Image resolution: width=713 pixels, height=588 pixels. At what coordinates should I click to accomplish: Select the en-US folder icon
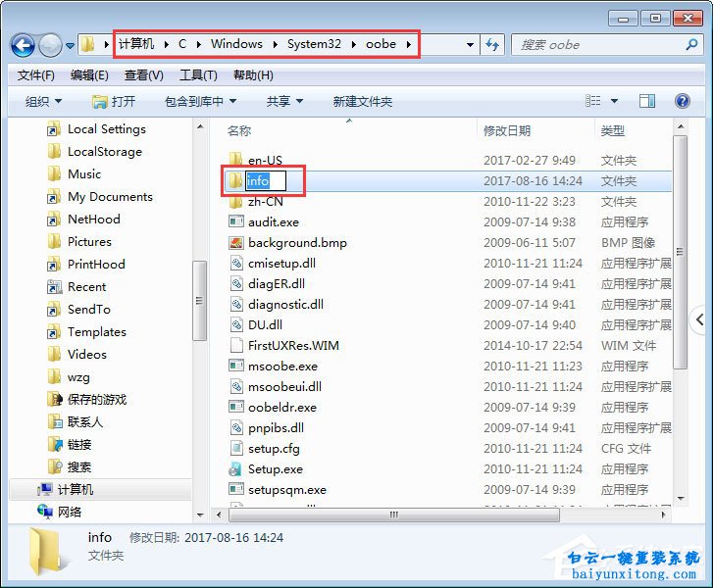point(235,160)
